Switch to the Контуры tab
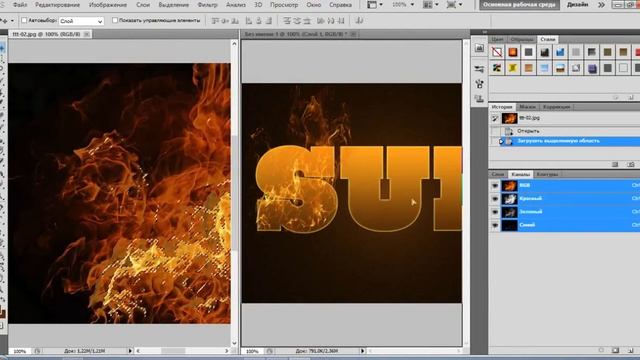The width and height of the screenshot is (640, 360). tap(547, 174)
